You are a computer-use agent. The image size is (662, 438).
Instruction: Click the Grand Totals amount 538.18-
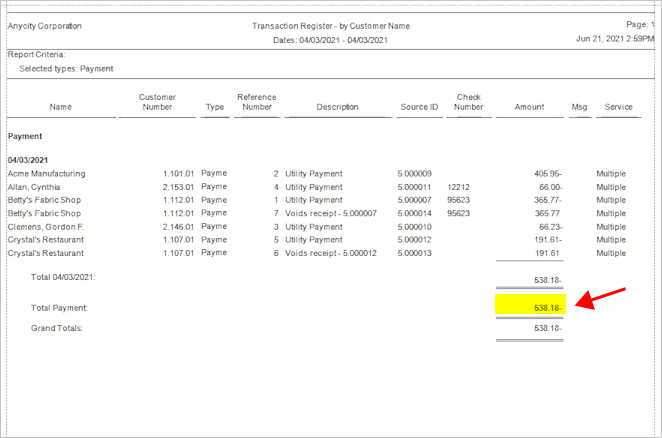[548, 328]
